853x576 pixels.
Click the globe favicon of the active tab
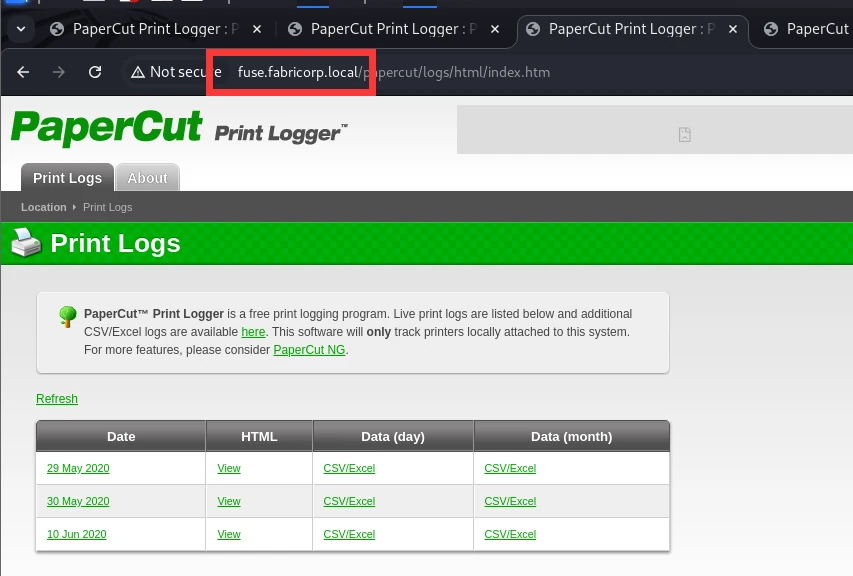[x=533, y=29]
